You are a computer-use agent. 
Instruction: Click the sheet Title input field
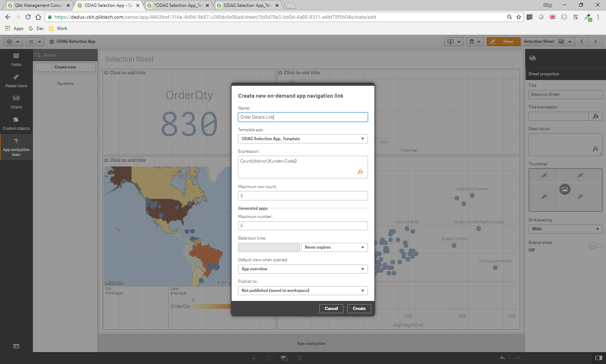click(x=566, y=94)
